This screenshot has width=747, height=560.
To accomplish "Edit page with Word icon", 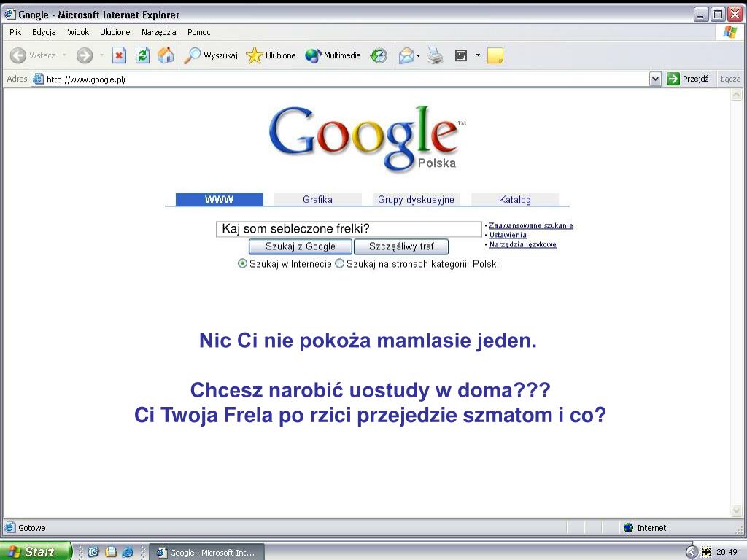I will [461, 55].
